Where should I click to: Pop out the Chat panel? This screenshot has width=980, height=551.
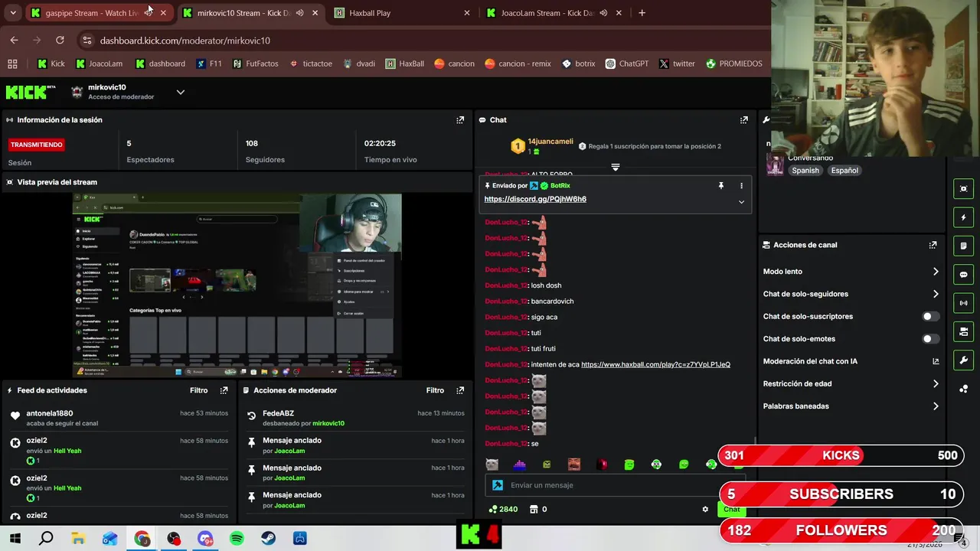click(743, 120)
